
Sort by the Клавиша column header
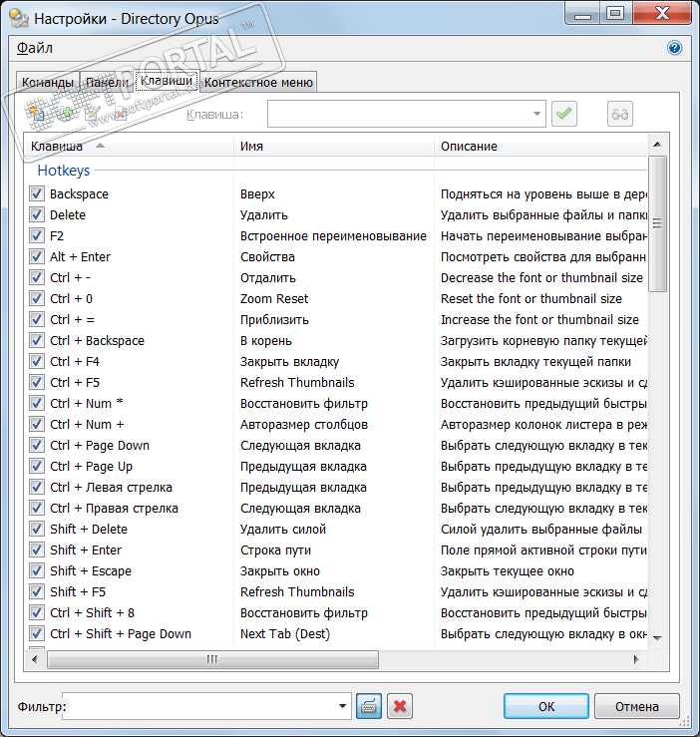click(x=129, y=147)
